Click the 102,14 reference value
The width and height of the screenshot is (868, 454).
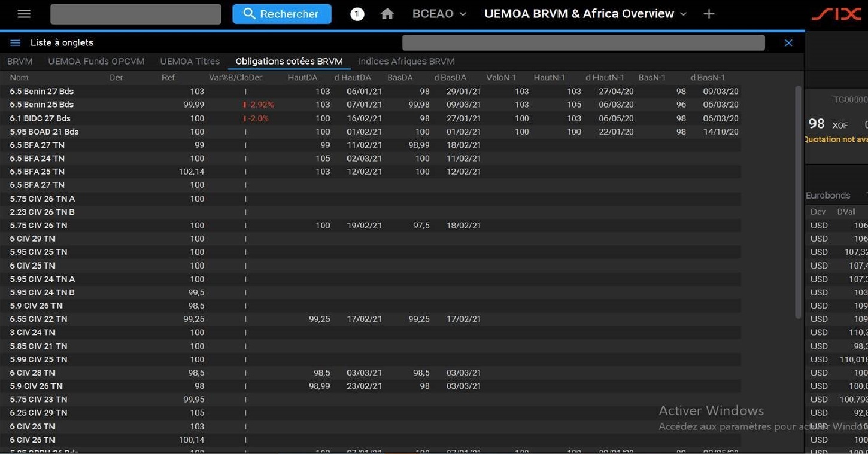[x=192, y=172]
